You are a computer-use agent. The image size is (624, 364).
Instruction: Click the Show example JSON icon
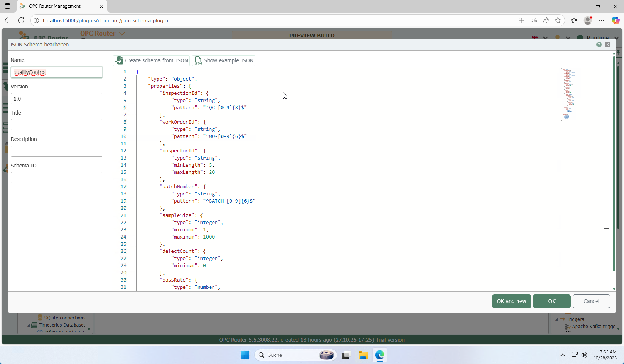pyautogui.click(x=198, y=60)
